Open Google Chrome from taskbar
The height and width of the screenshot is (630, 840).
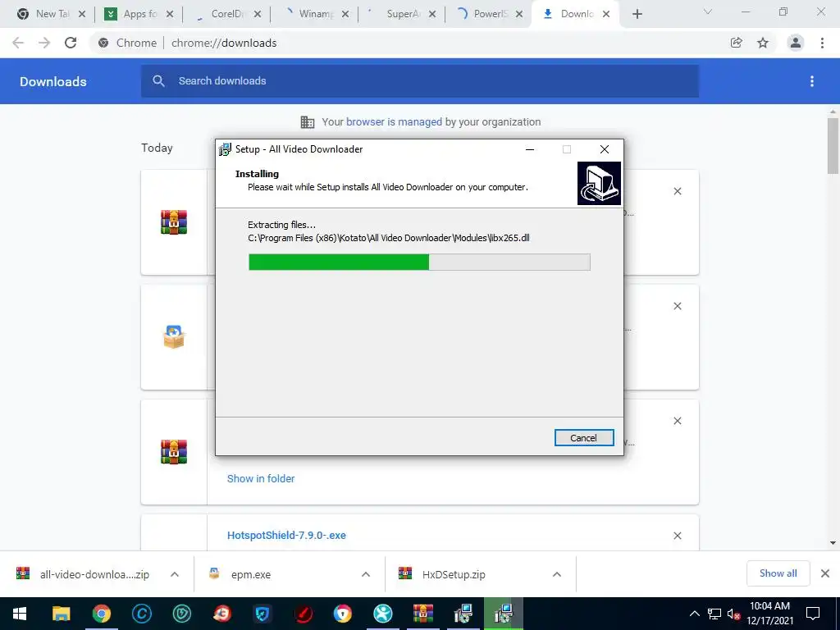101,614
